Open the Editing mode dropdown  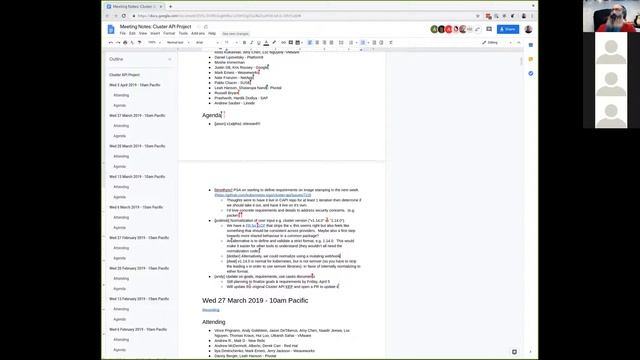coord(496,42)
